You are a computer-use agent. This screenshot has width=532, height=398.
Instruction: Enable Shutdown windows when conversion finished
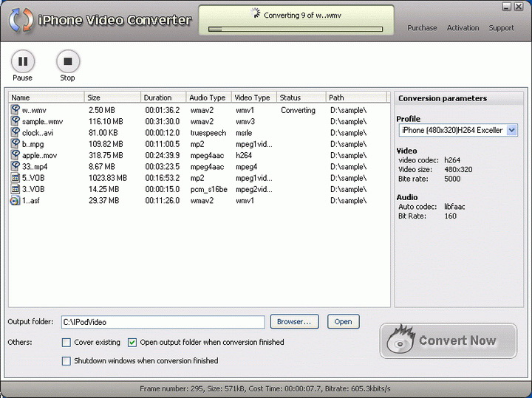pyautogui.click(x=66, y=360)
